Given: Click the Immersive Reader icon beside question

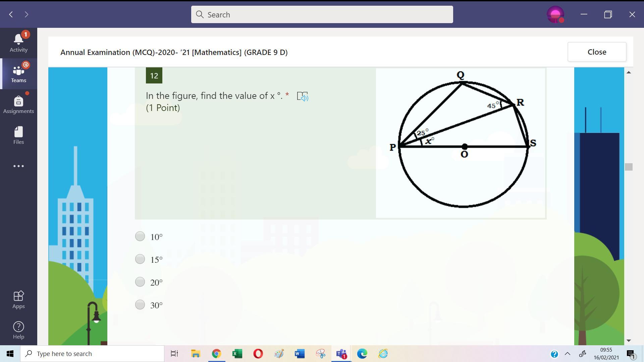Looking at the screenshot, I should click(303, 97).
